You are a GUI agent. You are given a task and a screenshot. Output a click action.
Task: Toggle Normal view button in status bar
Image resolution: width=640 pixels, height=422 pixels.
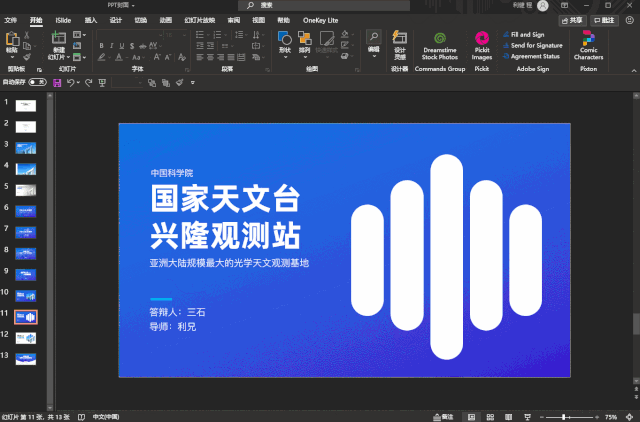pyautogui.click(x=471, y=417)
